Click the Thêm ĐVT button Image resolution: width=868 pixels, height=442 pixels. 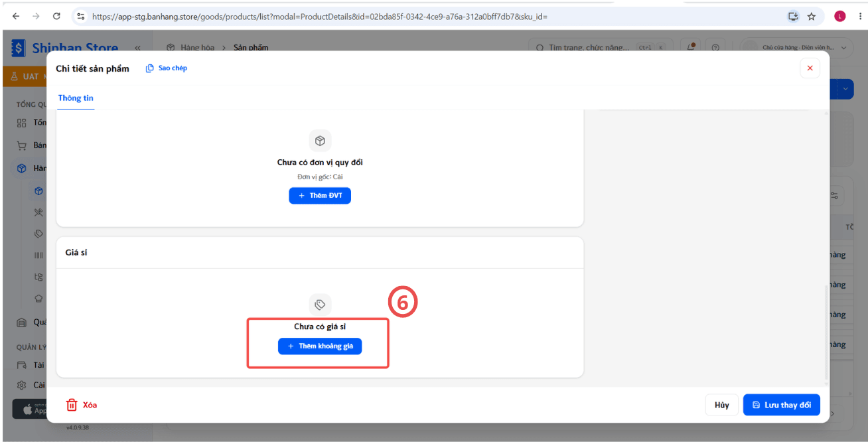point(320,196)
